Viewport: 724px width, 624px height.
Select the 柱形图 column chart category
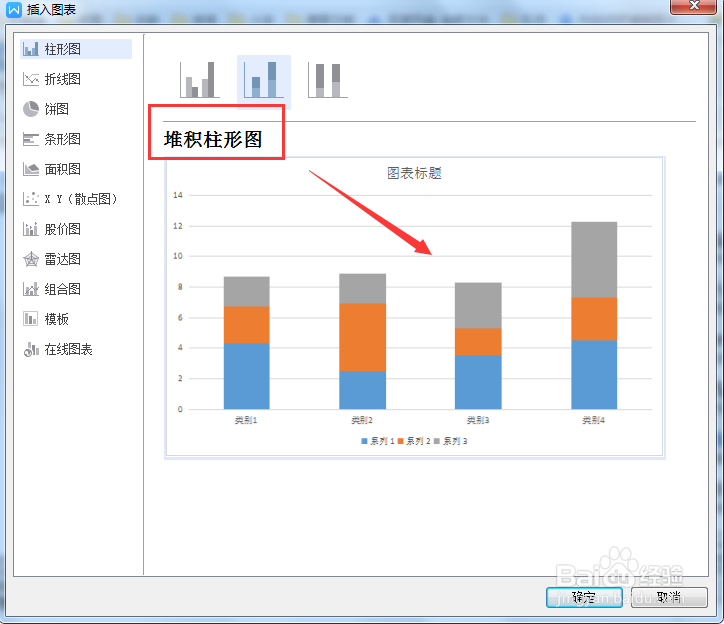[76, 49]
